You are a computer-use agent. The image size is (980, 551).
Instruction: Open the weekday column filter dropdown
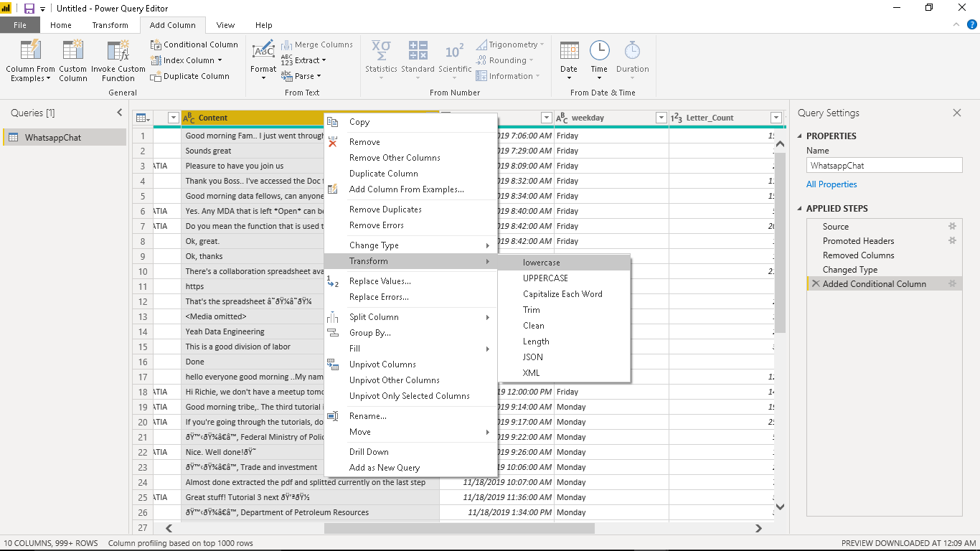point(661,118)
